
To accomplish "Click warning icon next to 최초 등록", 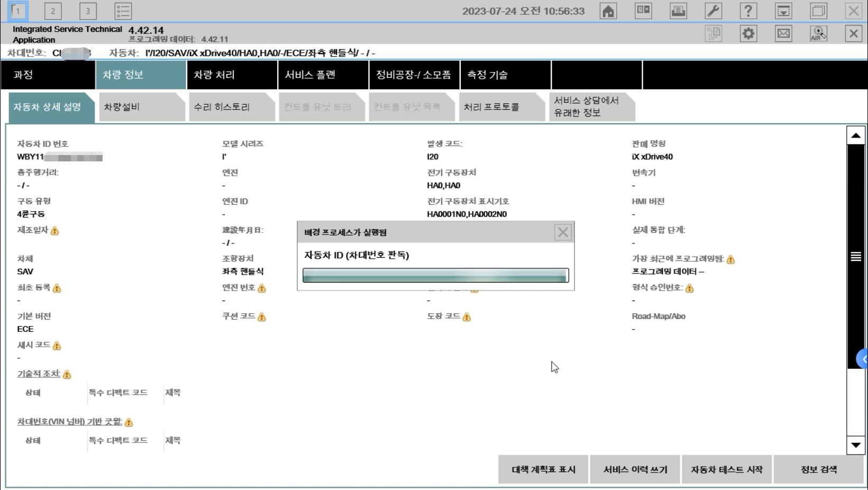I will tap(57, 288).
